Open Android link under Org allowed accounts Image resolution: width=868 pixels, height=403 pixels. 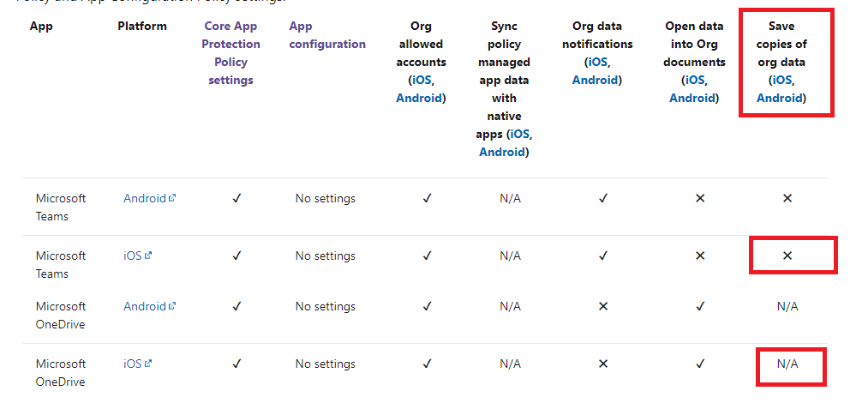pos(419,98)
